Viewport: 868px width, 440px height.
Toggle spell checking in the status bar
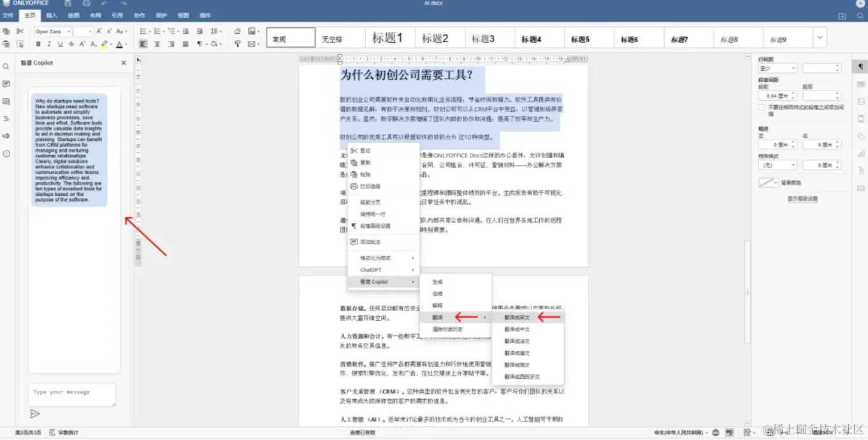coord(730,432)
